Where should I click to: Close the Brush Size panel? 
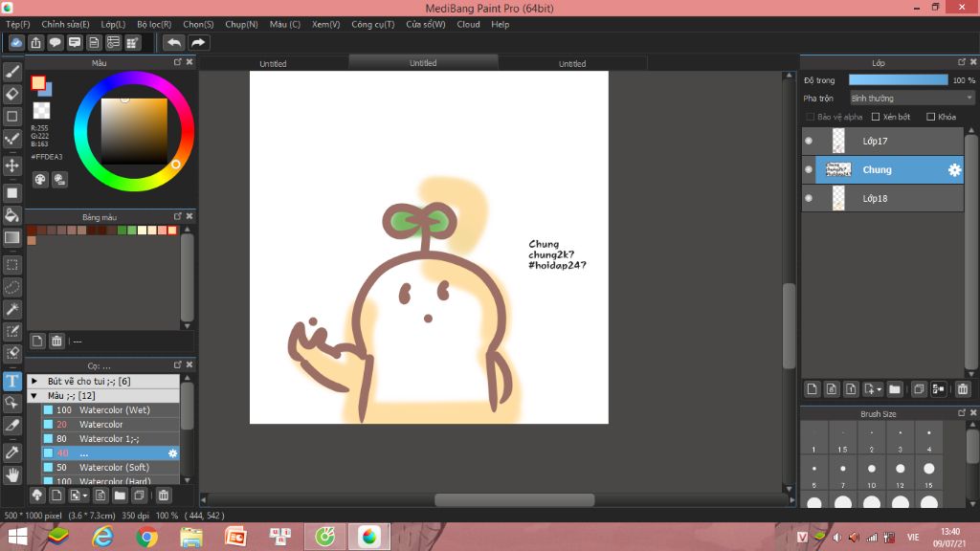pos(973,413)
